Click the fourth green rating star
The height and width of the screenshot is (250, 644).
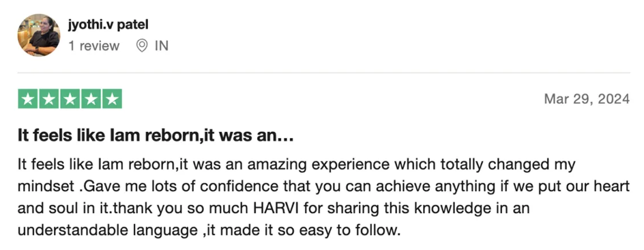point(91,99)
